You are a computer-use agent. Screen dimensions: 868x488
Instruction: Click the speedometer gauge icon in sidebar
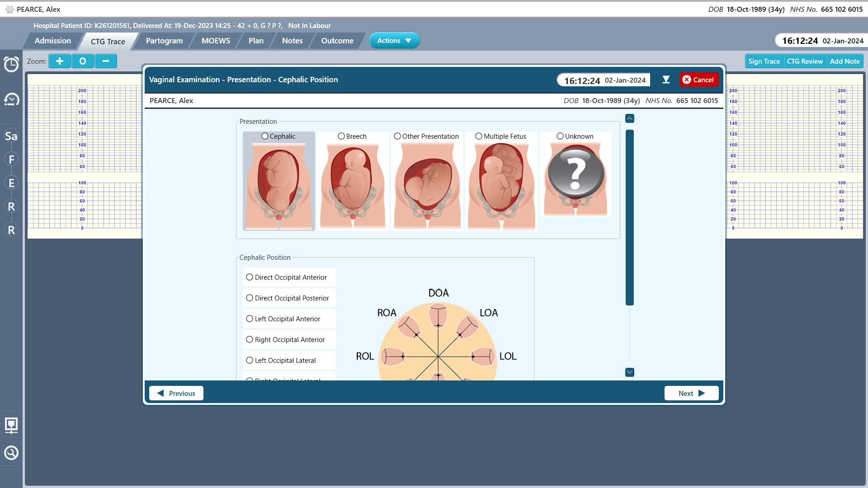11,99
